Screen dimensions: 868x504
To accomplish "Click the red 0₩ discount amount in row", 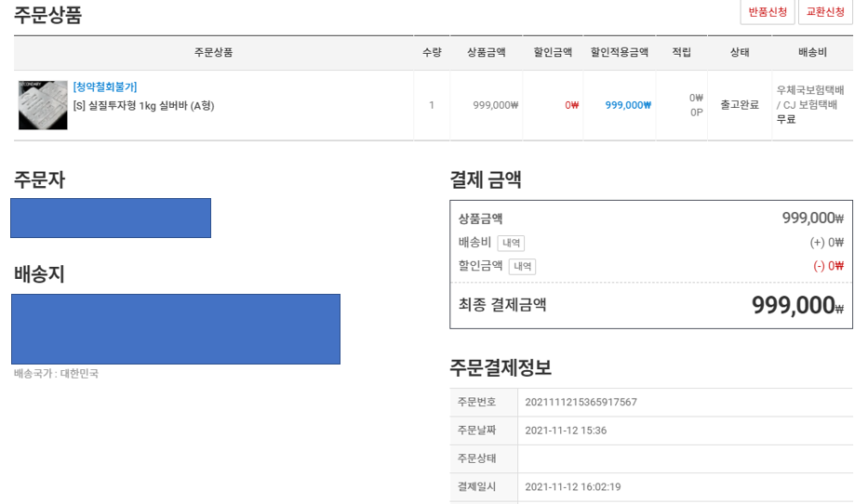I will coord(572,104).
